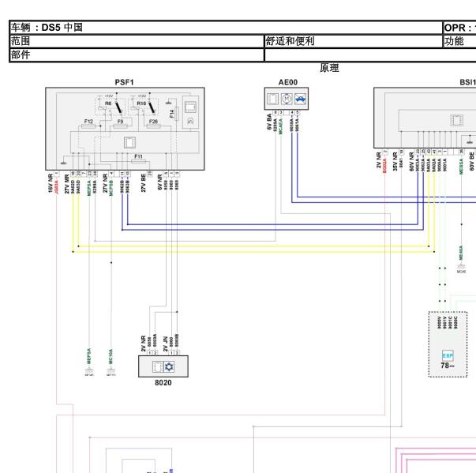The image size is (476, 473).
Task: Click the blue fan icon in component 8020
Action: (x=169, y=366)
